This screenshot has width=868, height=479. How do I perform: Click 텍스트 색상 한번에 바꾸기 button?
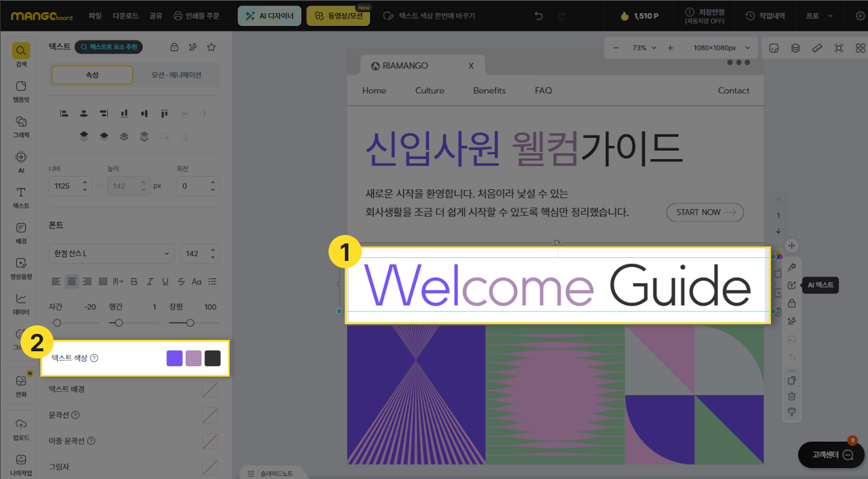tap(429, 16)
